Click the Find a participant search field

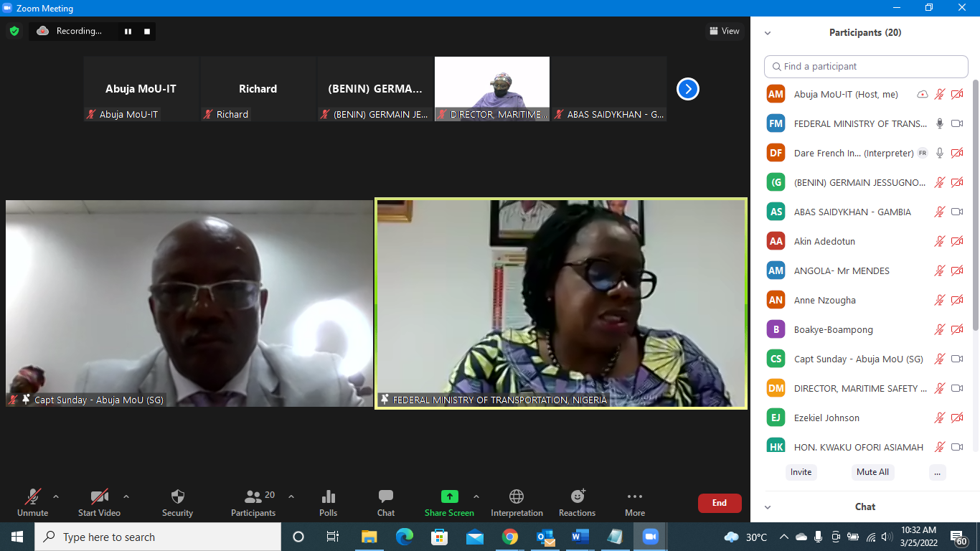click(x=866, y=67)
